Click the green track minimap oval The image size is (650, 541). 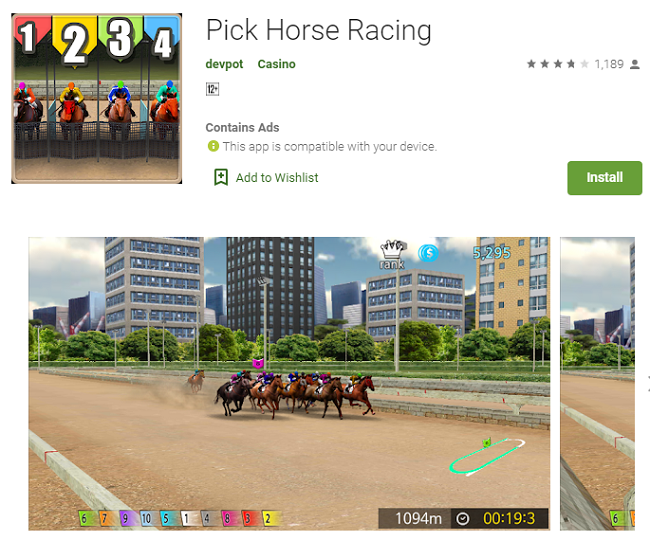pos(487,456)
